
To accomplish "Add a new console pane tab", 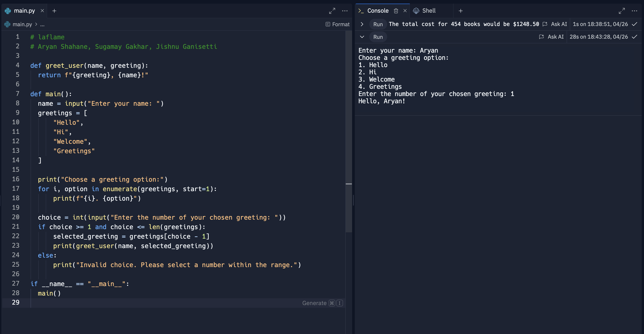I will click(460, 11).
